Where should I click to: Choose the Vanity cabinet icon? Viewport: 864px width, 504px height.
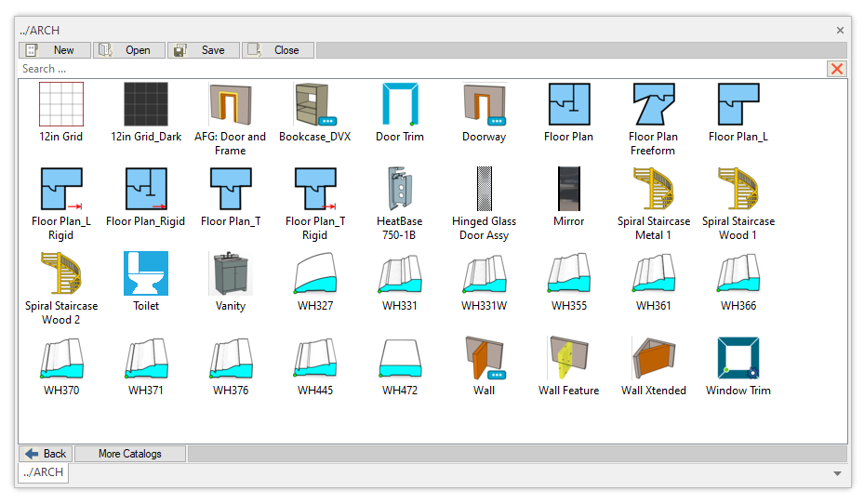(231, 273)
